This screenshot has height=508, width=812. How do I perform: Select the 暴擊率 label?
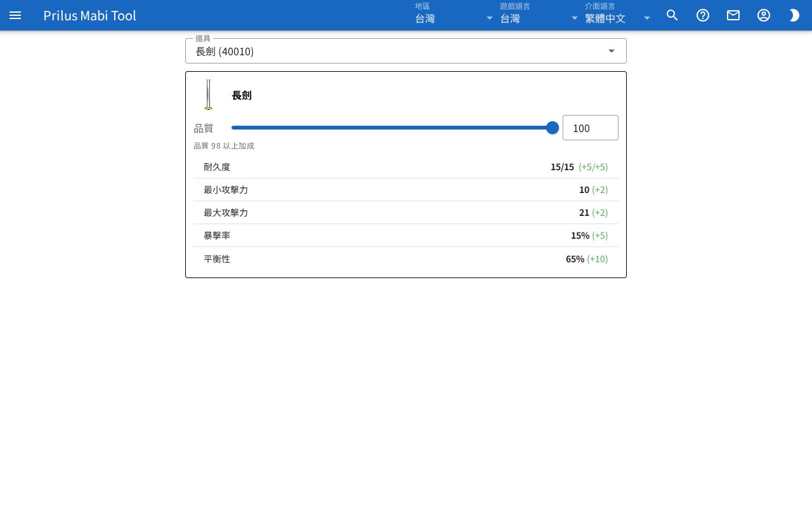(x=217, y=236)
